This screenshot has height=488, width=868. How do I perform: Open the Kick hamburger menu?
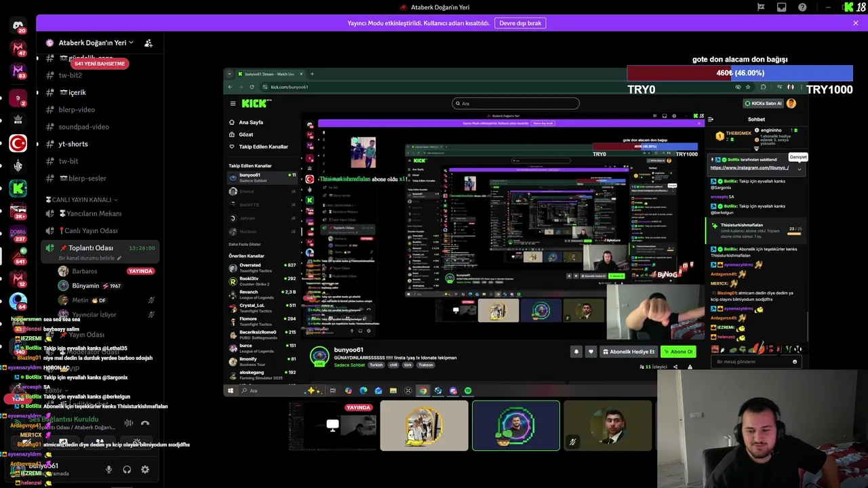[x=233, y=104]
